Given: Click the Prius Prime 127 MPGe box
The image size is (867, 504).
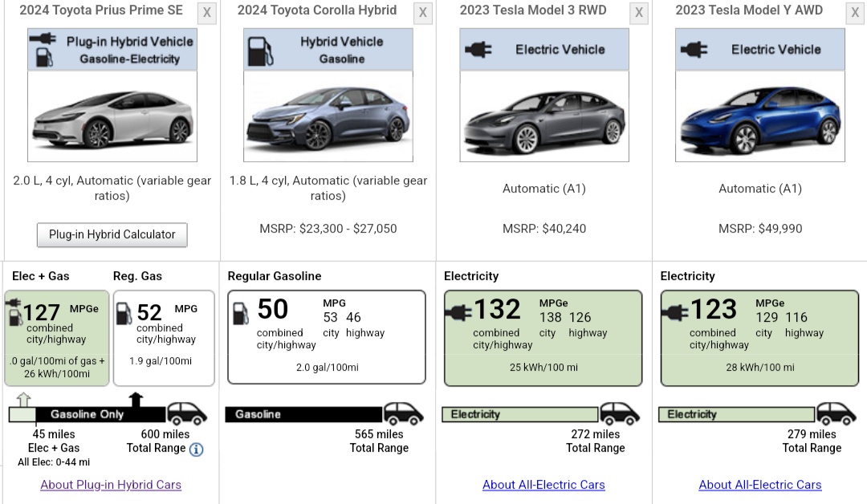Looking at the screenshot, I should (x=57, y=337).
